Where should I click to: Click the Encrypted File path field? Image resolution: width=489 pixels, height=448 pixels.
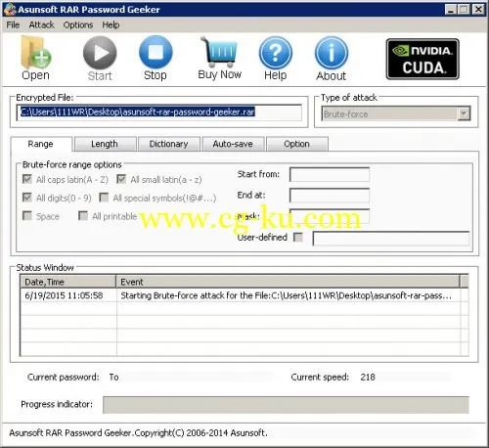159,112
